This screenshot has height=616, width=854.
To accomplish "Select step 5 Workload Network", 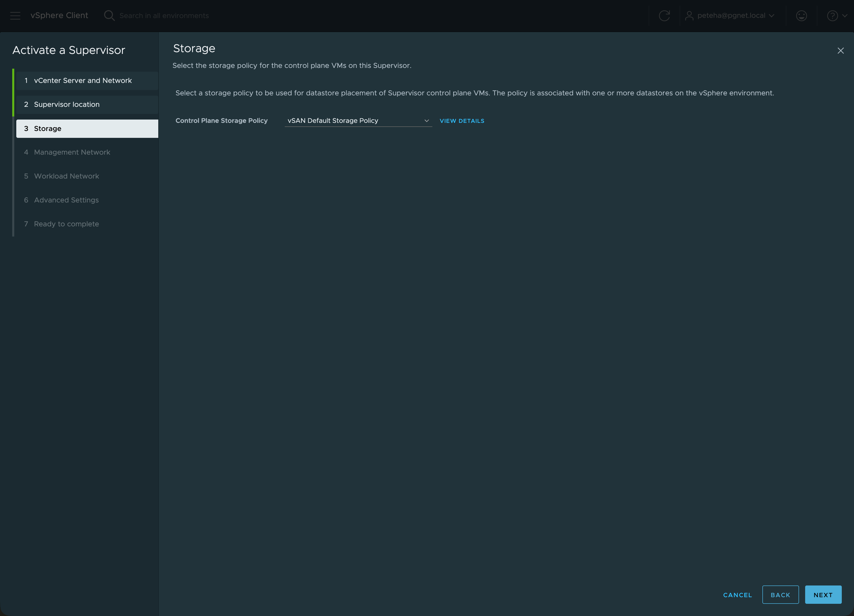I will tap(87, 176).
